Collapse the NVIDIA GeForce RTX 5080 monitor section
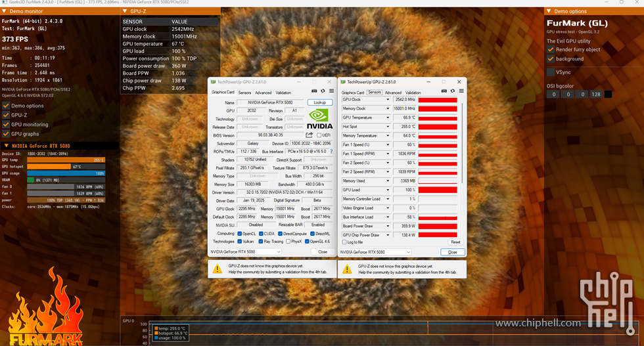The height and width of the screenshot is (346, 644). [x=6, y=146]
